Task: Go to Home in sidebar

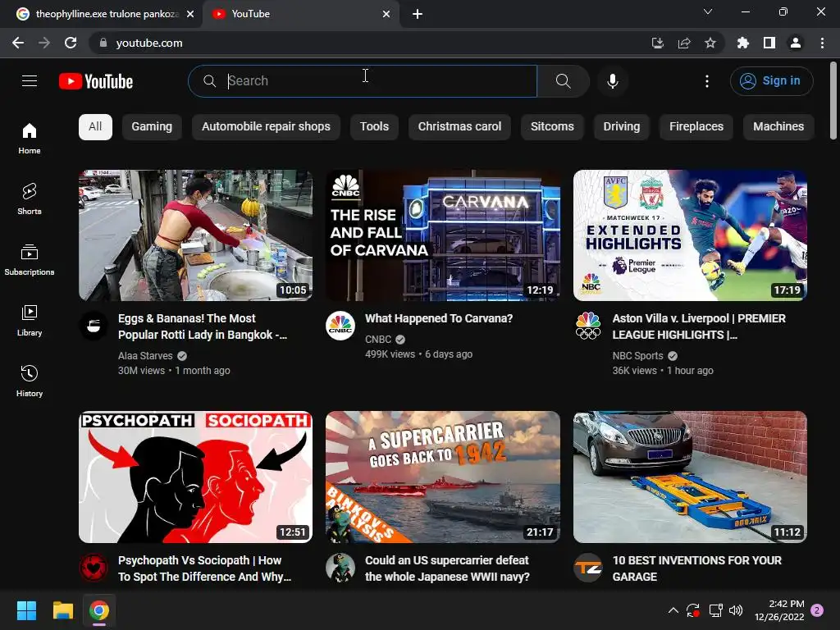Action: pyautogui.click(x=30, y=138)
